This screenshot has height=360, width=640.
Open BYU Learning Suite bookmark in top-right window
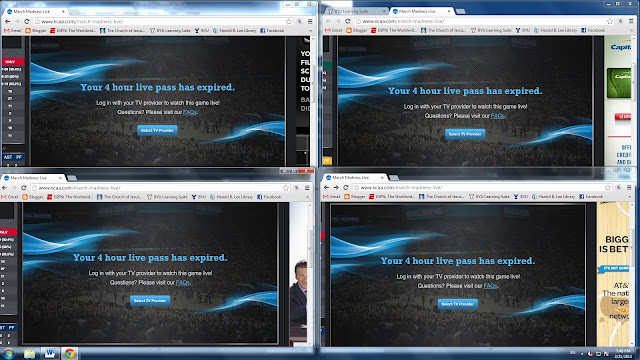[x=491, y=30]
